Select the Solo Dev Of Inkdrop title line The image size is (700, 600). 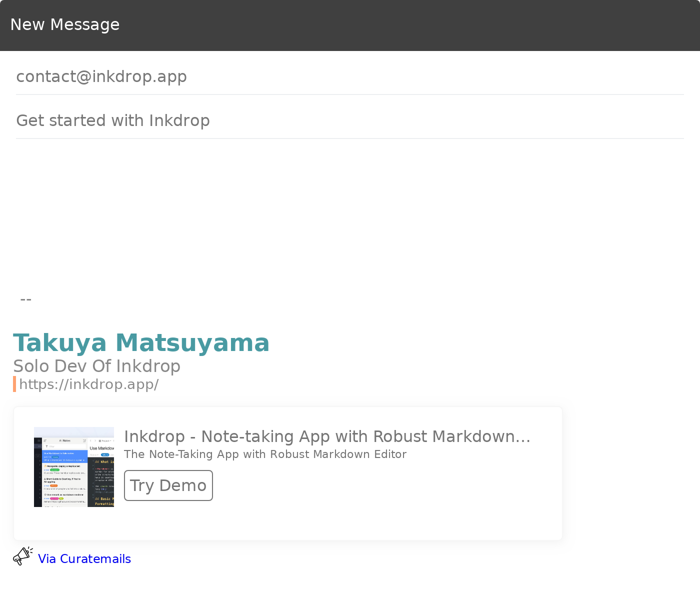click(96, 366)
